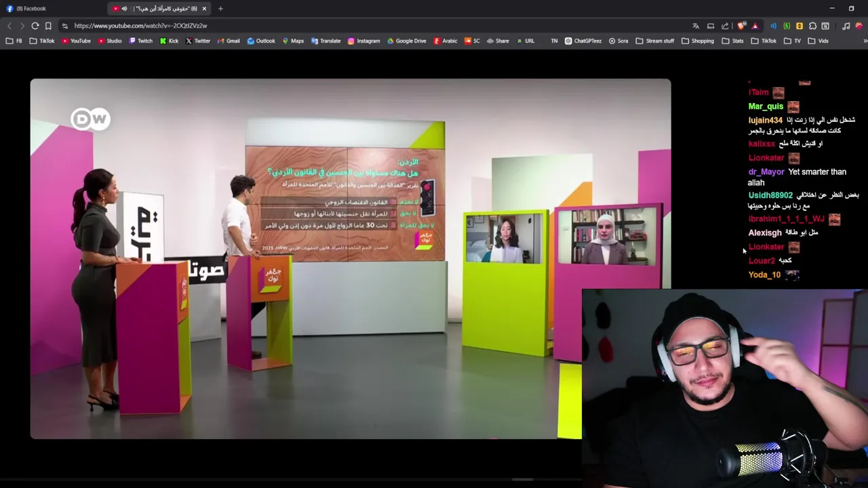Share this page using the share icon
868x488 pixels.
pos(725,26)
